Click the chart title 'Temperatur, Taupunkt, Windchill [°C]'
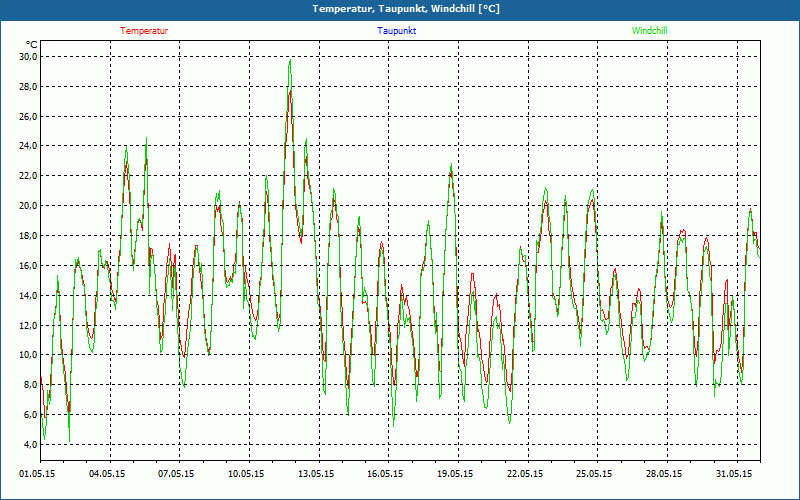The image size is (800, 500). pos(406,9)
